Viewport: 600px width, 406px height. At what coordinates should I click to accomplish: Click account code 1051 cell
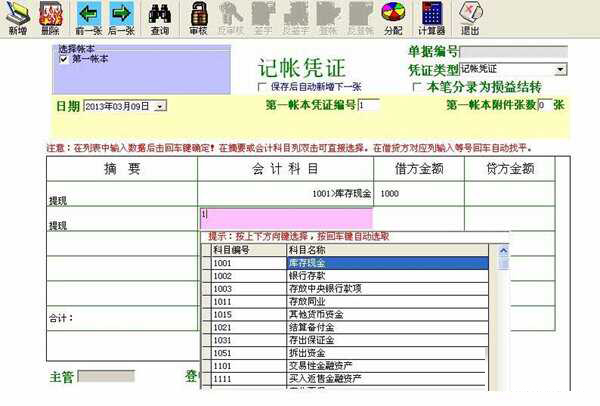click(249, 353)
